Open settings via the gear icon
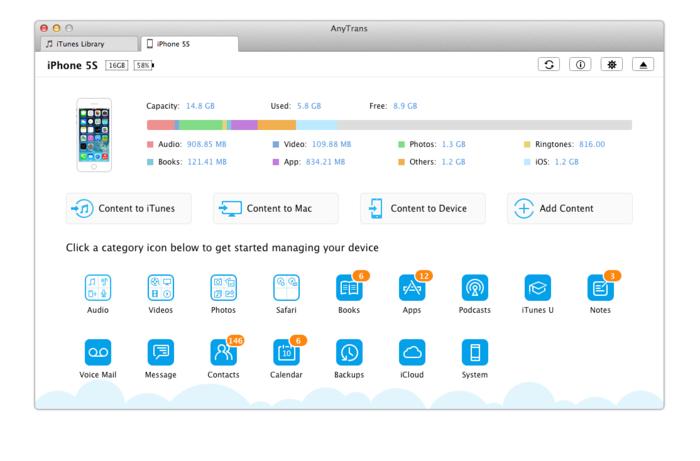The height and width of the screenshot is (461, 700). 612,65
